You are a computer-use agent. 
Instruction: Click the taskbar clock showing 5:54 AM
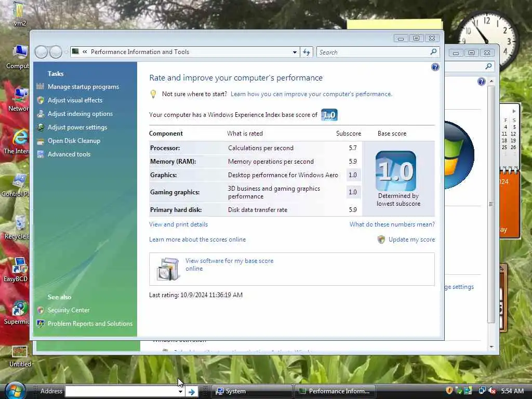(512, 391)
